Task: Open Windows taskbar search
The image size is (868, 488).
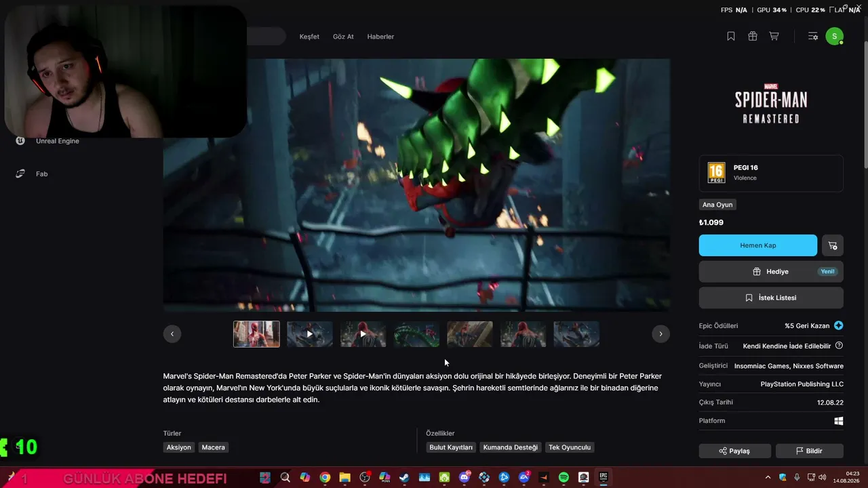Action: coord(285,478)
